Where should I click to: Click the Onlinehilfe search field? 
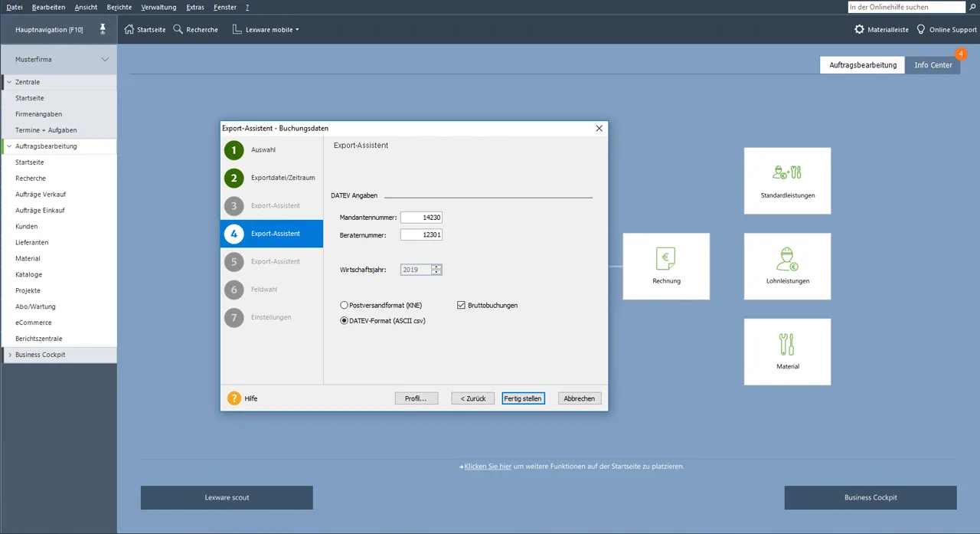coord(906,7)
